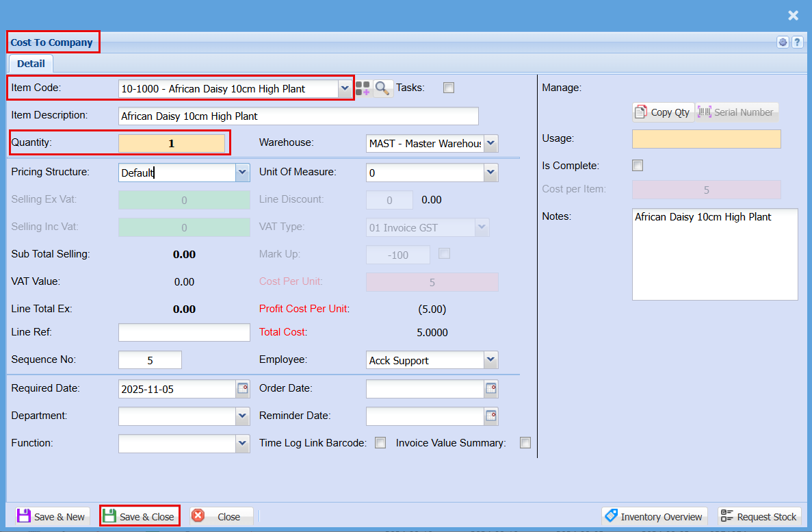Toggle the Tasks checkbox
This screenshot has width=812, height=532.
[449, 88]
